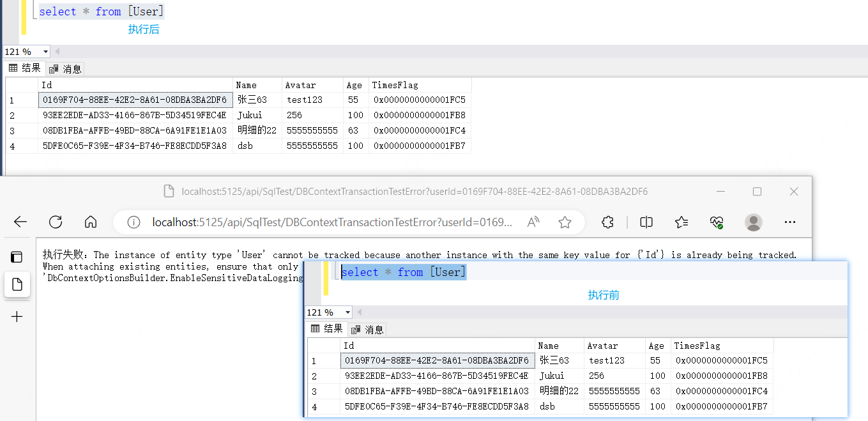The image size is (868, 421).
Task: Refresh the localhost page
Action: [x=56, y=222]
